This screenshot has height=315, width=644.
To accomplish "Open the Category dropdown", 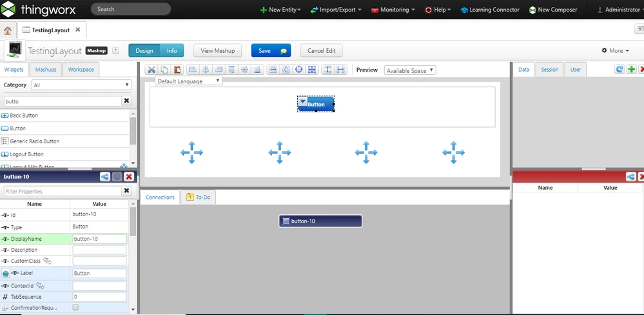I will (82, 85).
